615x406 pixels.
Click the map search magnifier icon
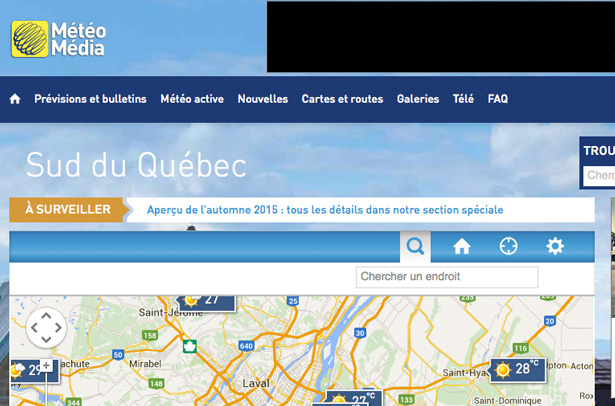click(415, 246)
